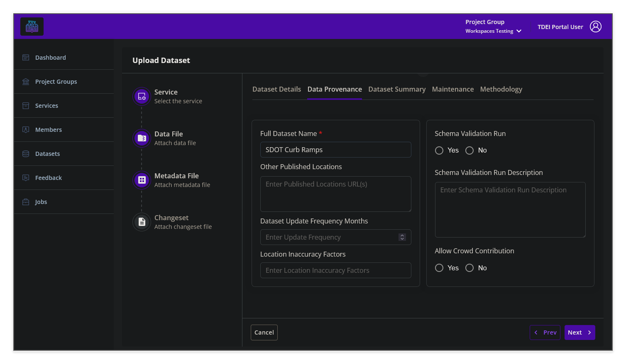Image resolution: width=626 pixels, height=364 pixels.
Task: Cancel the dataset upload
Action: point(264,332)
